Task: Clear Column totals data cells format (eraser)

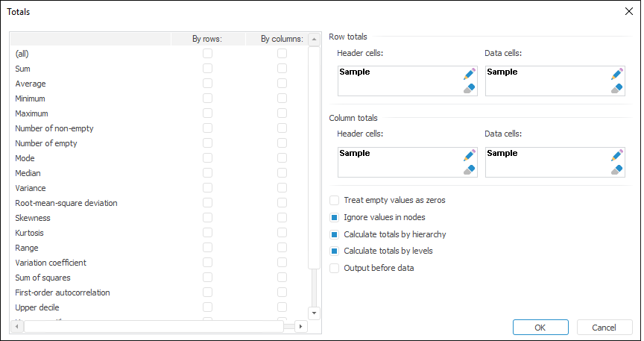Action: coord(616,169)
